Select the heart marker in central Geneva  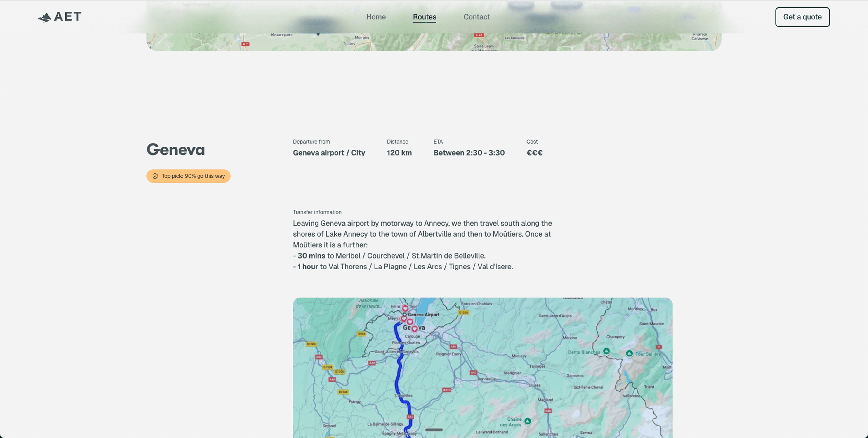415,329
